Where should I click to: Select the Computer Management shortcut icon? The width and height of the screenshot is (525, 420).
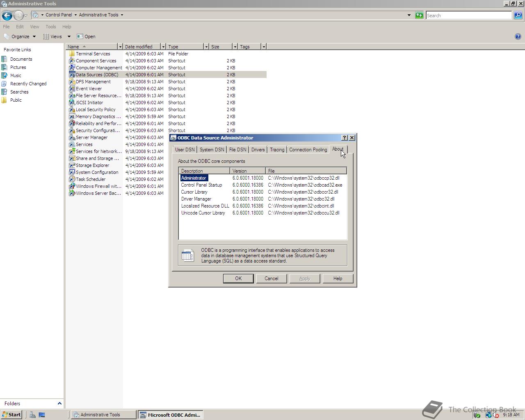72,68
